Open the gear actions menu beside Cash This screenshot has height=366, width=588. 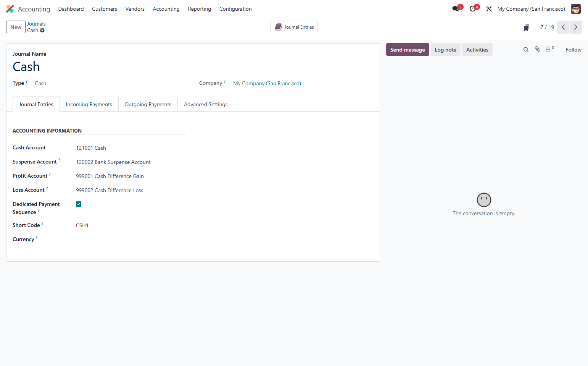(x=42, y=30)
